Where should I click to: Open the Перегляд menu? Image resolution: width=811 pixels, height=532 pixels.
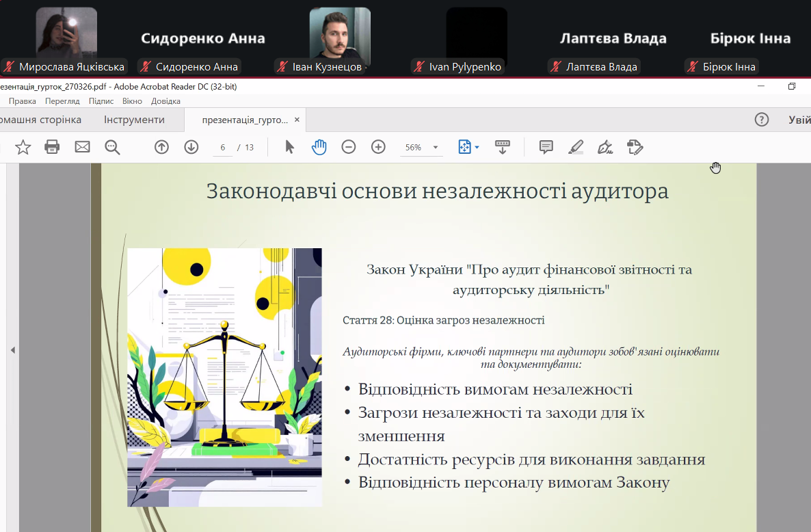coord(62,101)
